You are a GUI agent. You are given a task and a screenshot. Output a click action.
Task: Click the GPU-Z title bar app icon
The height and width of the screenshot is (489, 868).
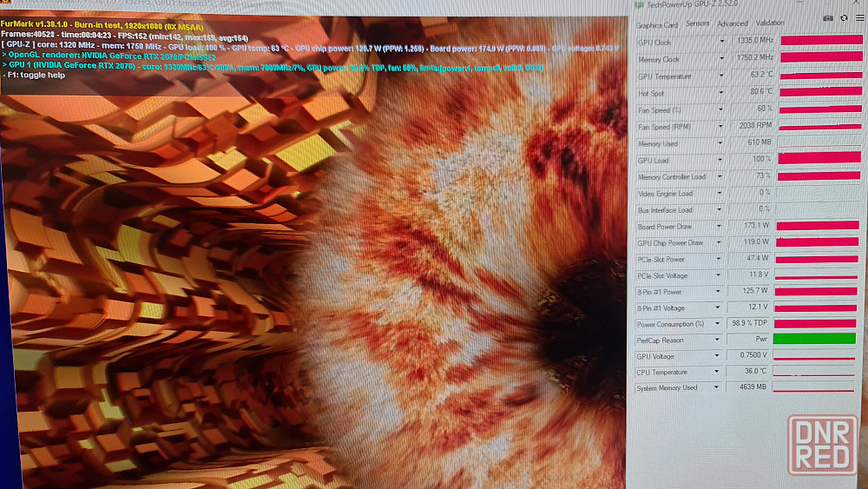pos(640,4)
